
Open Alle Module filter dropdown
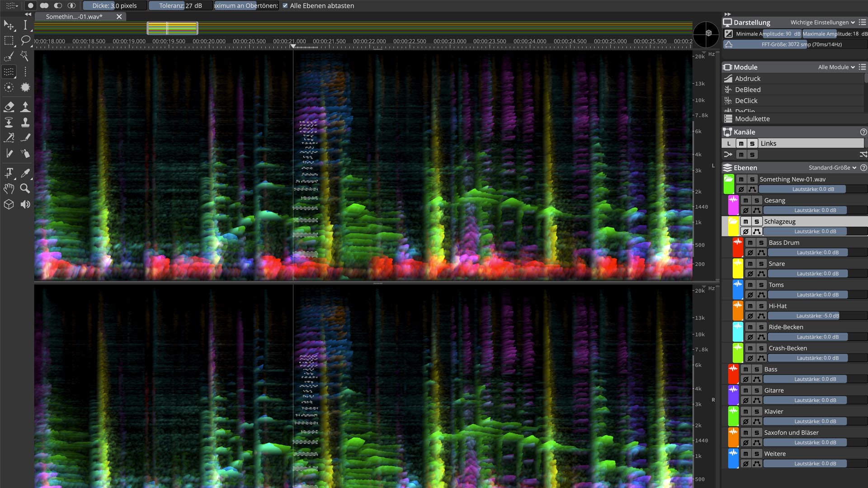pyautogui.click(x=836, y=67)
